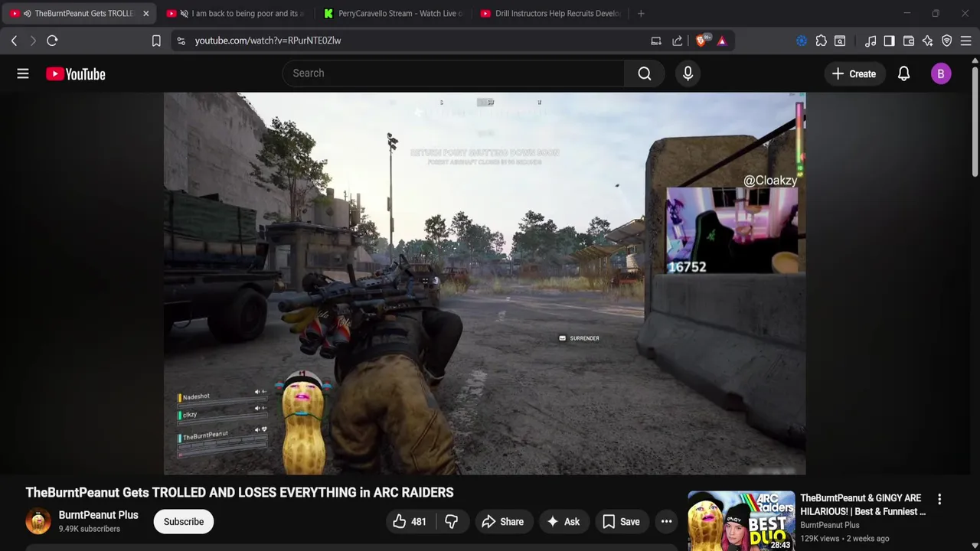Open 'TheBurntPeanut & GINGY ARE HILARIOUS' title

pos(863,504)
